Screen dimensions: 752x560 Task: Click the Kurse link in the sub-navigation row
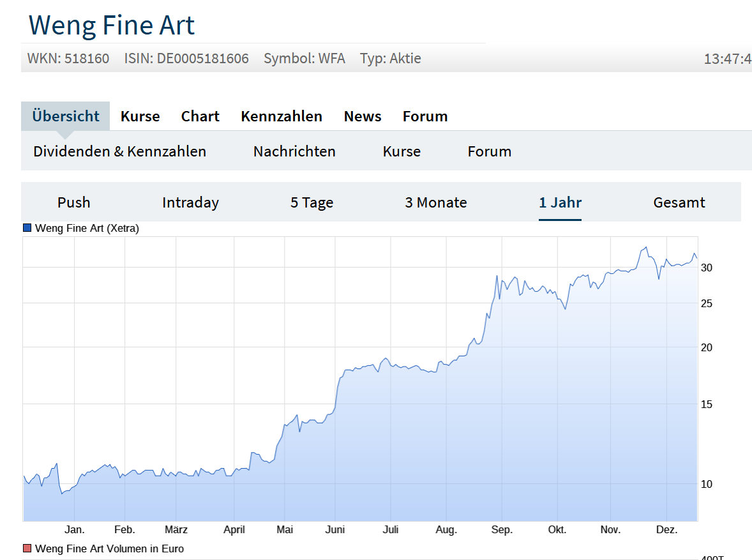tap(402, 151)
